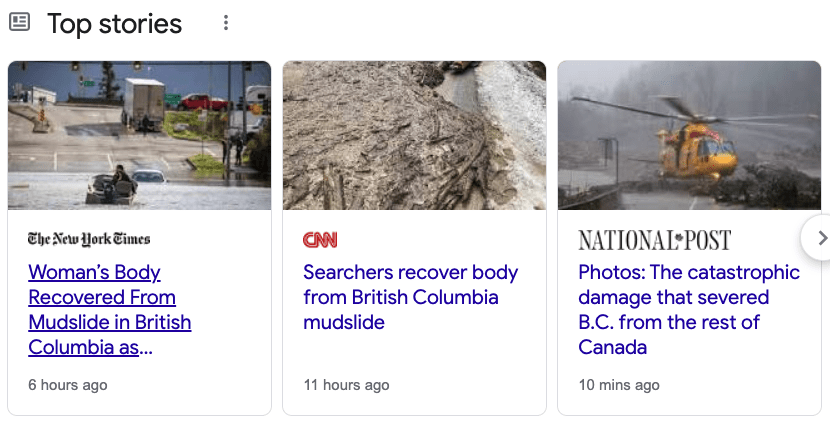Screen dimensions: 830x423
Task: Open the flooded road story thumbnail
Action: pos(139,135)
